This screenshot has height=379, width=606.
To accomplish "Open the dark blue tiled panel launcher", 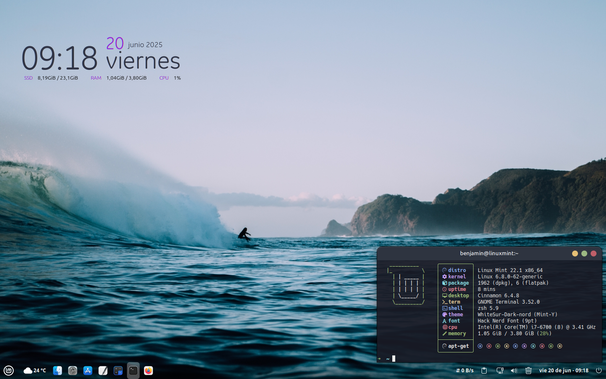I will (x=118, y=371).
